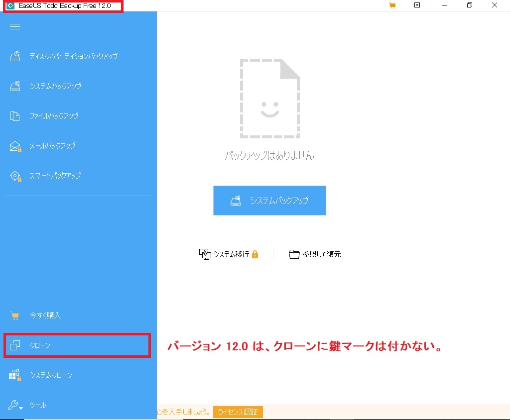Open ファイルバックアップ in the sidebar
Image resolution: width=510 pixels, height=420 pixels.
coord(54,116)
